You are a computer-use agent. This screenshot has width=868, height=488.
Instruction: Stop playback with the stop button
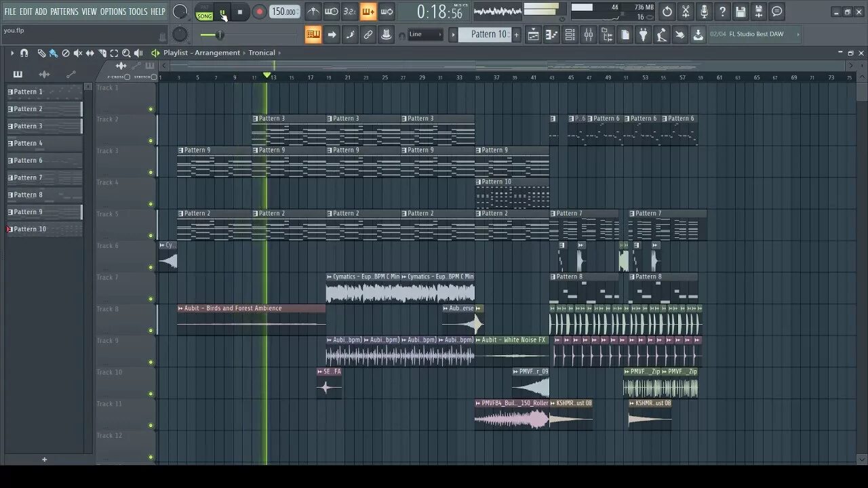coord(240,12)
